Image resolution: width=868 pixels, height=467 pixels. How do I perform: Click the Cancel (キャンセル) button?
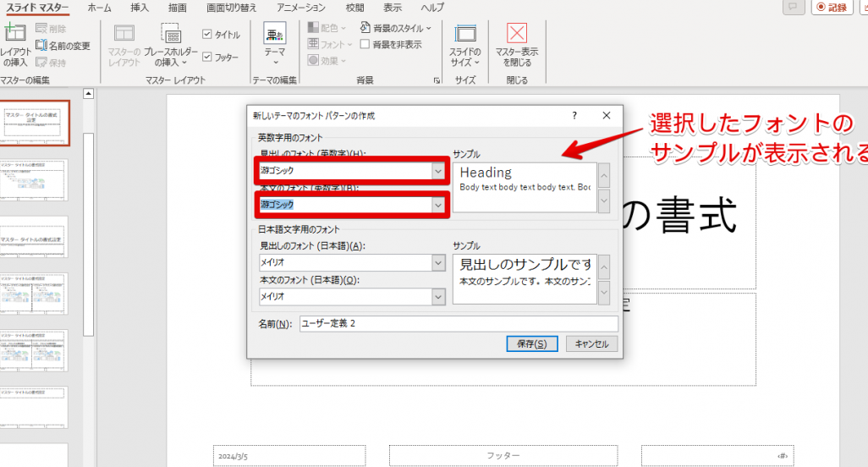click(591, 343)
